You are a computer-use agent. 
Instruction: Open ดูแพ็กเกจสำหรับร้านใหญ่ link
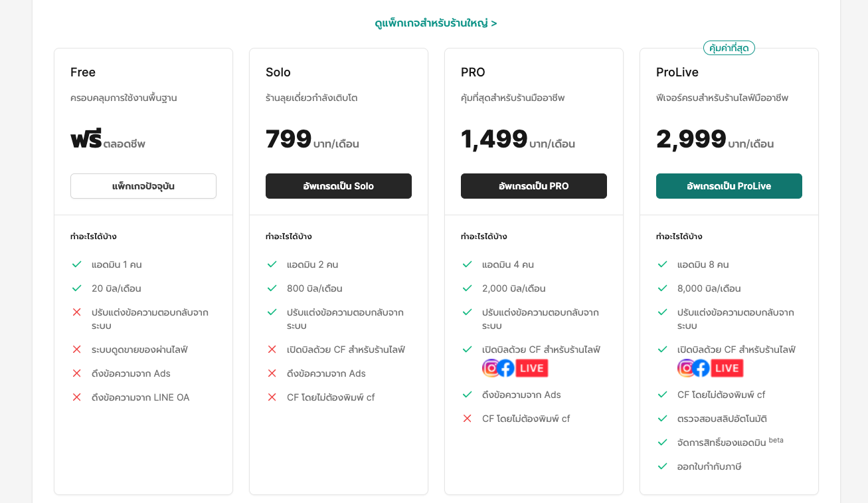[436, 23]
